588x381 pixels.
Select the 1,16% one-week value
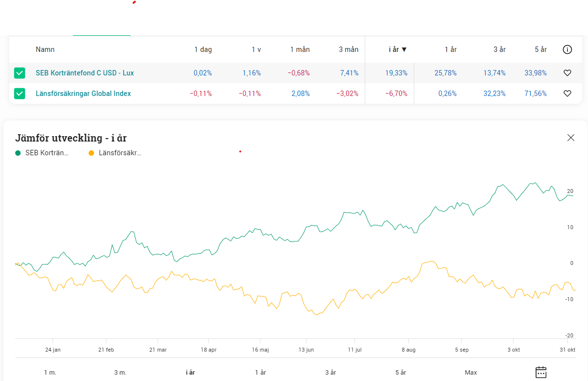252,73
